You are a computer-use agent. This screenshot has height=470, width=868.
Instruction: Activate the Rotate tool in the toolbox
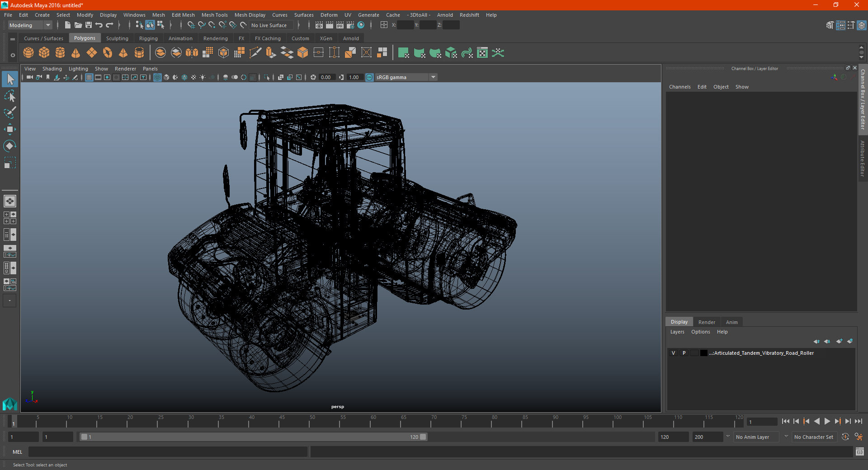click(x=9, y=146)
